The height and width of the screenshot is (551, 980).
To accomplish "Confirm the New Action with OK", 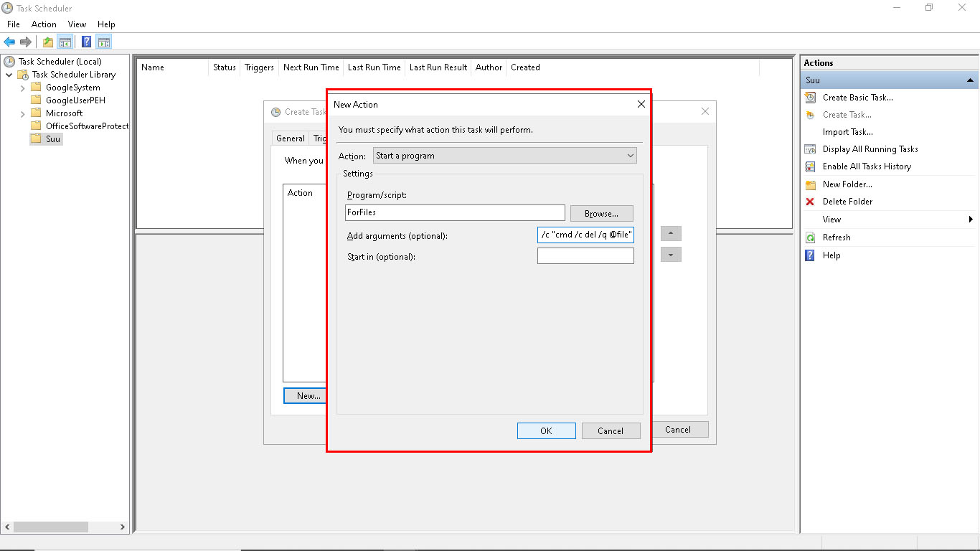I will pyautogui.click(x=546, y=430).
